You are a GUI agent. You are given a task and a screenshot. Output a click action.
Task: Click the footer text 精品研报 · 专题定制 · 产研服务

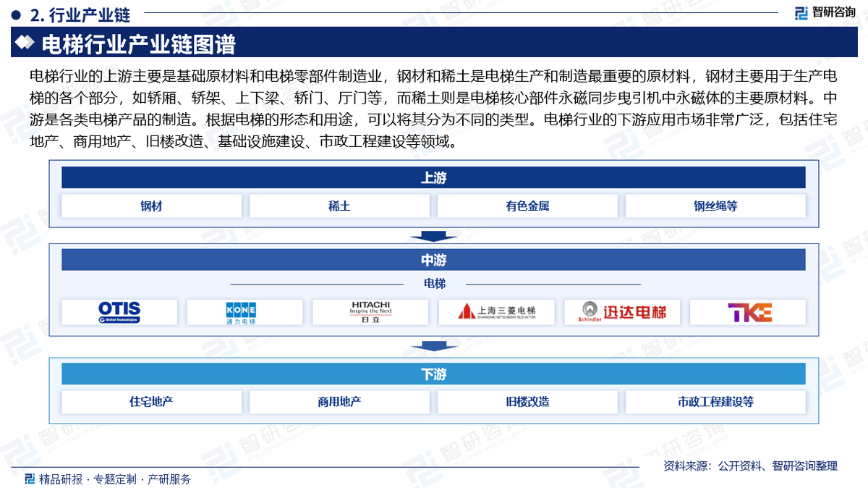114,479
